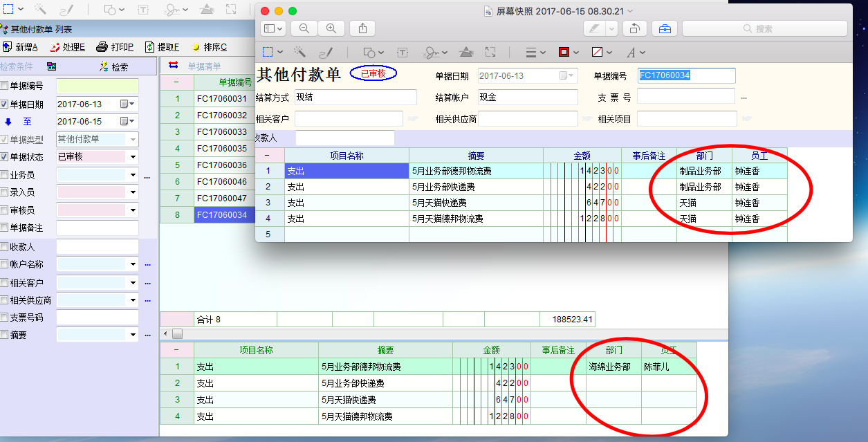
Task: Click the share icon in Preview toolbar
Action: [362, 28]
